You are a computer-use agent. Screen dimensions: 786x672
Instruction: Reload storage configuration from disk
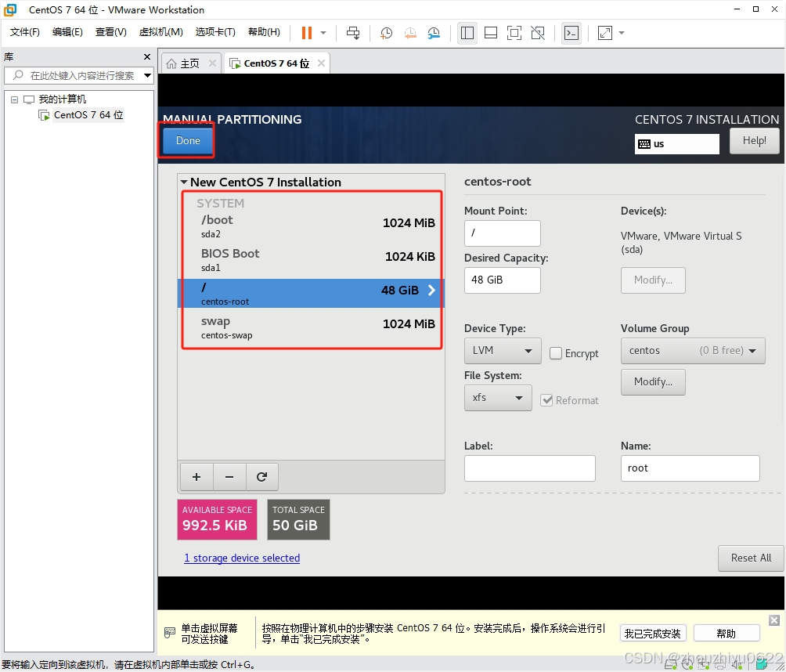261,477
